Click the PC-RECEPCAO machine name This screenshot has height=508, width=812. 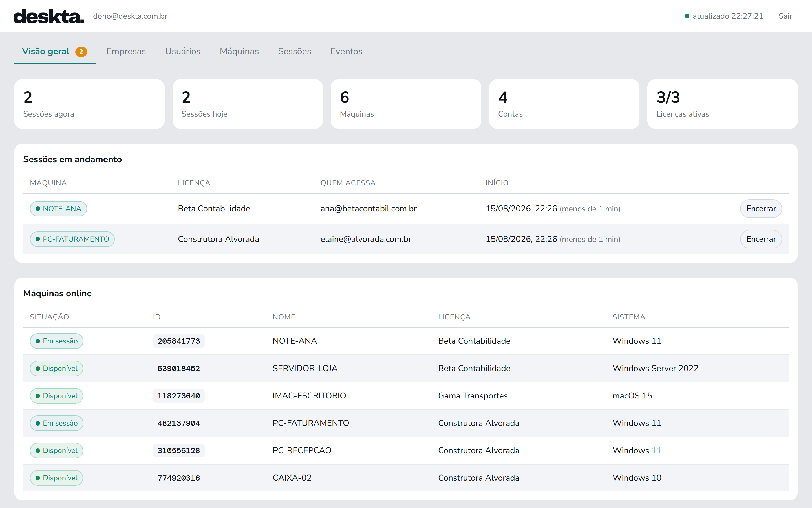point(302,450)
